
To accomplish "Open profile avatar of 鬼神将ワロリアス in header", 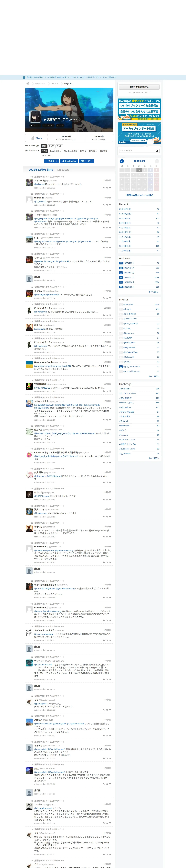I will 35,117.
